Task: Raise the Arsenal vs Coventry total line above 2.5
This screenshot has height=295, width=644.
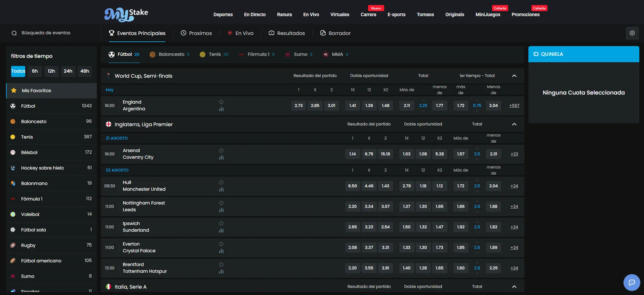Action: (x=477, y=149)
